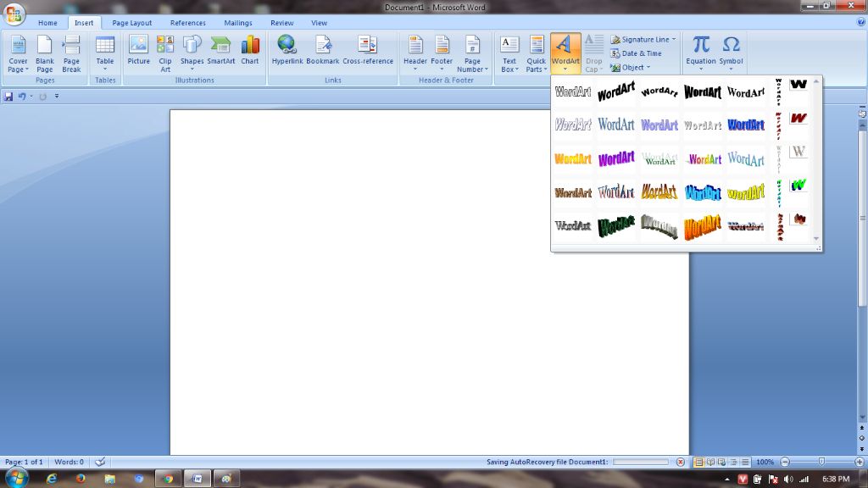Insert Date & Time
Image resolution: width=868 pixels, height=488 pixels.
637,53
